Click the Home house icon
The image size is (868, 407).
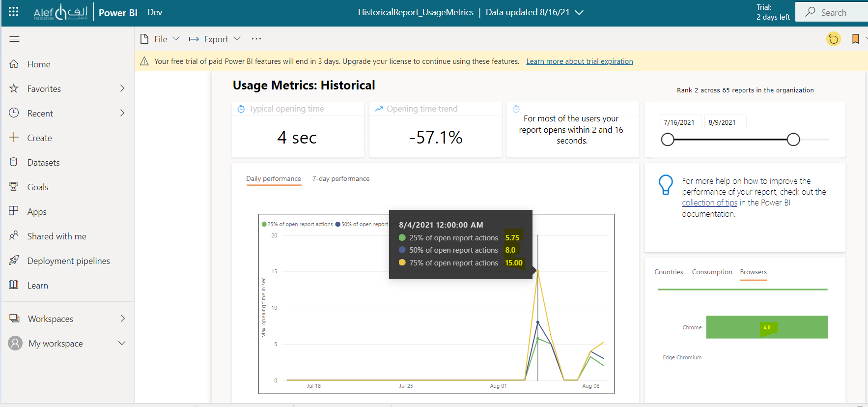tap(14, 64)
